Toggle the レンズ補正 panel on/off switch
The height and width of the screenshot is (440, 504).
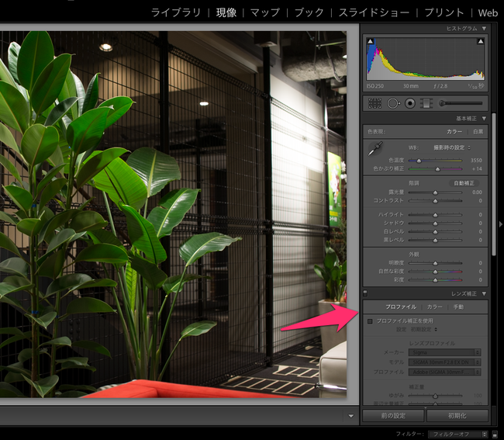tap(365, 293)
